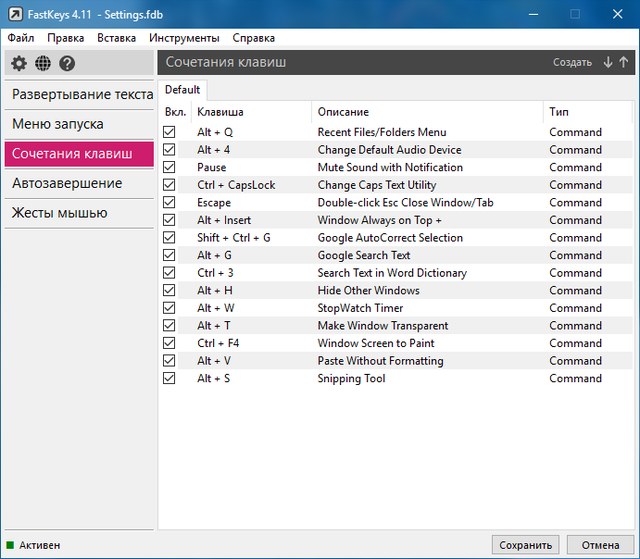The image size is (640, 559).
Task: Select the Автозавершение sidebar section
Action: point(67,183)
